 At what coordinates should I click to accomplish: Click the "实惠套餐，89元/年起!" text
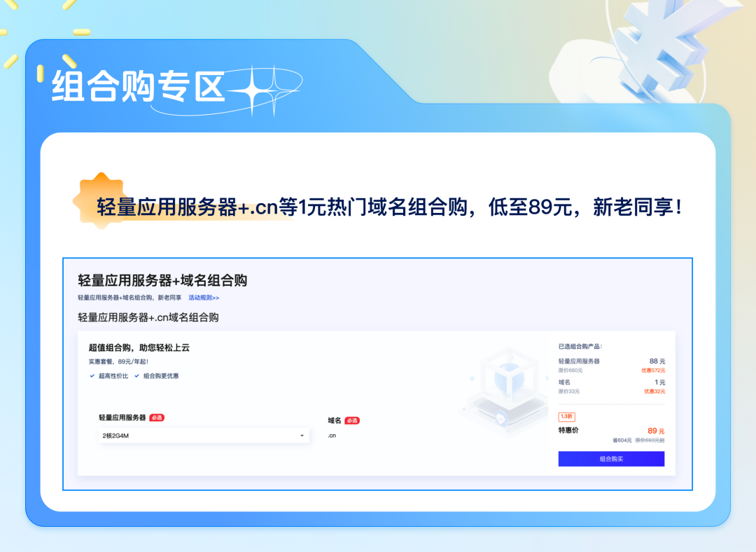(118, 361)
